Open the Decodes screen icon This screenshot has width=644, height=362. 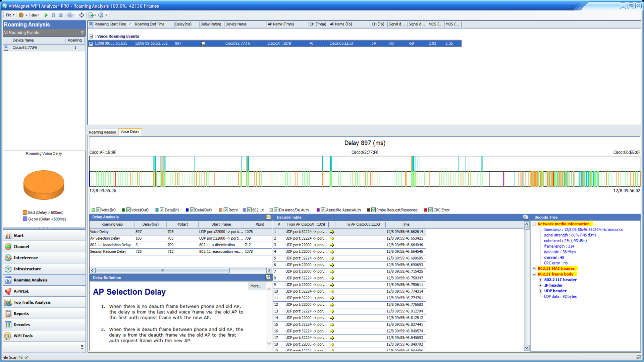[8, 324]
